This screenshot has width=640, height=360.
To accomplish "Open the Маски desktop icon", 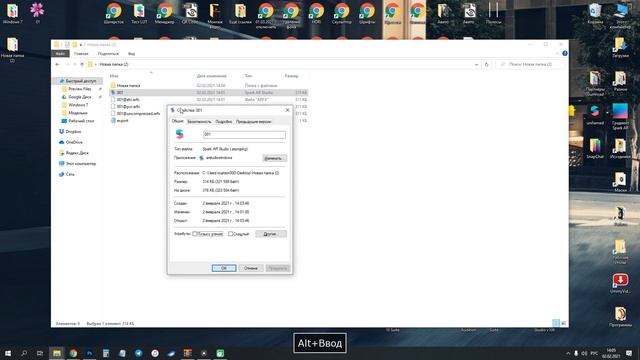I will (x=620, y=182).
